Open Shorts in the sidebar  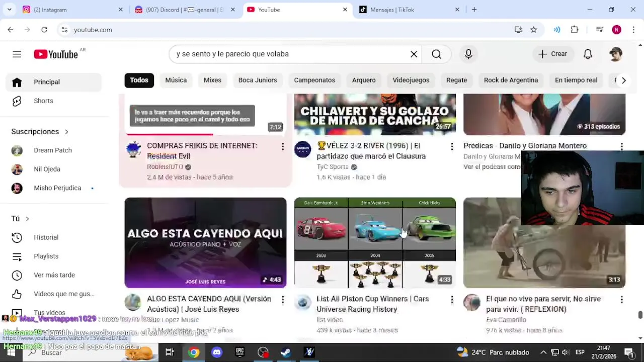[x=54, y=101]
